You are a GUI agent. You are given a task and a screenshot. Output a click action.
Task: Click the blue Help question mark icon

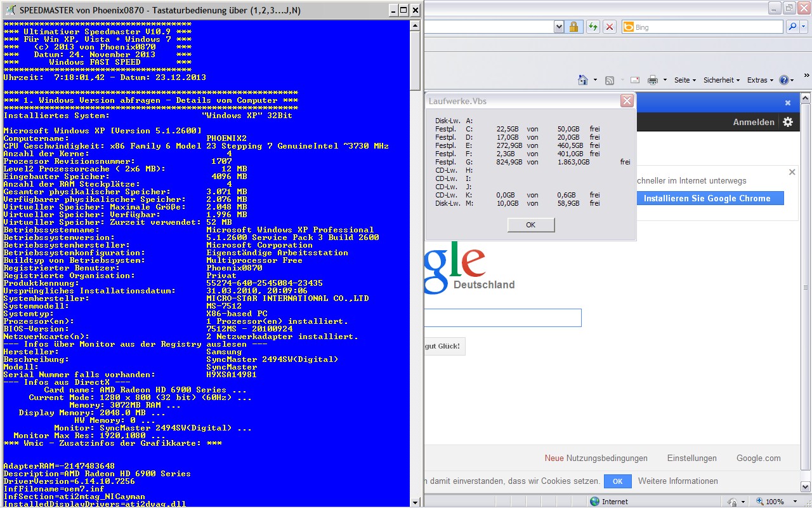pyautogui.click(x=784, y=80)
